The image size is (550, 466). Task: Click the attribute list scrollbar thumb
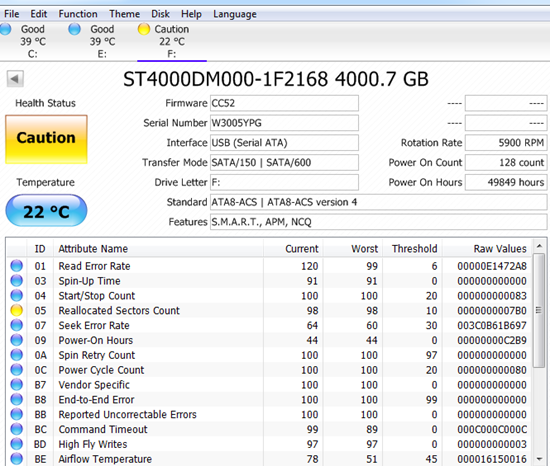click(x=539, y=310)
